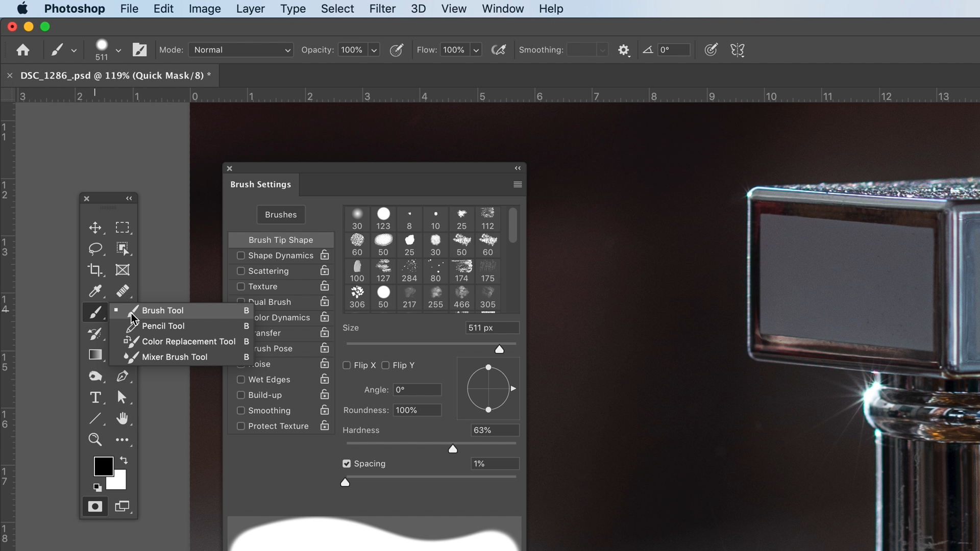Select the Type tool
The width and height of the screenshot is (980, 551).
coord(95,397)
